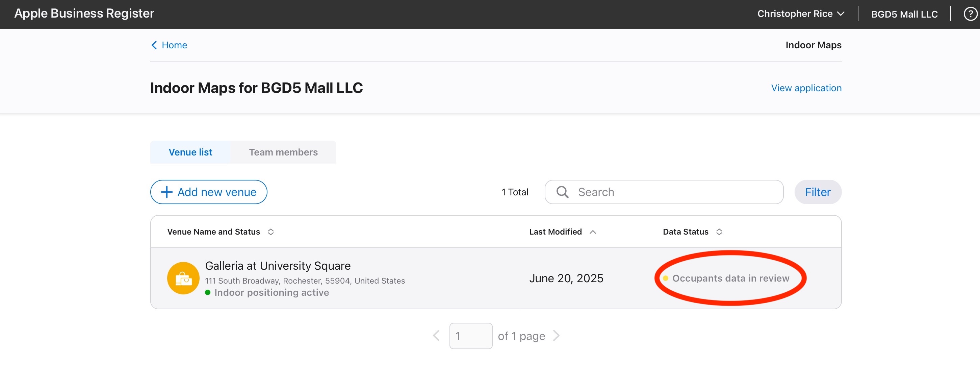Click the page number input box
The width and height of the screenshot is (980, 386).
click(471, 336)
